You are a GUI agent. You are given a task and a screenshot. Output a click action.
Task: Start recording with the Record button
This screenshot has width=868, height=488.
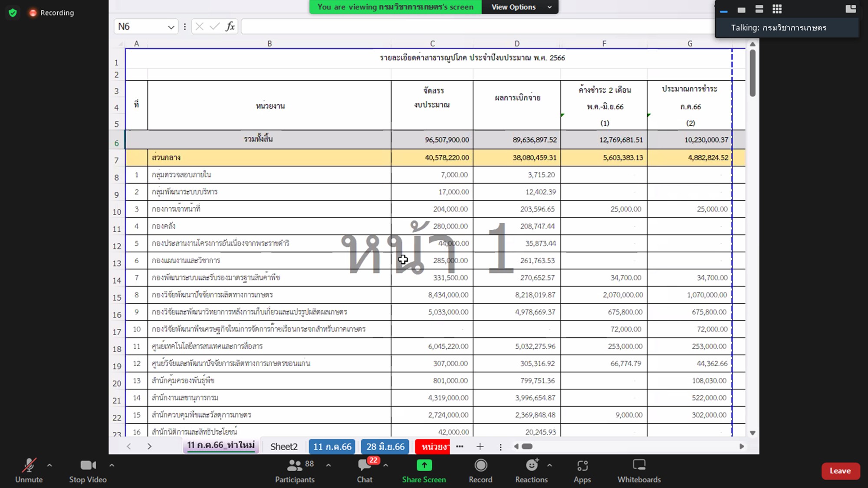pyautogui.click(x=480, y=470)
